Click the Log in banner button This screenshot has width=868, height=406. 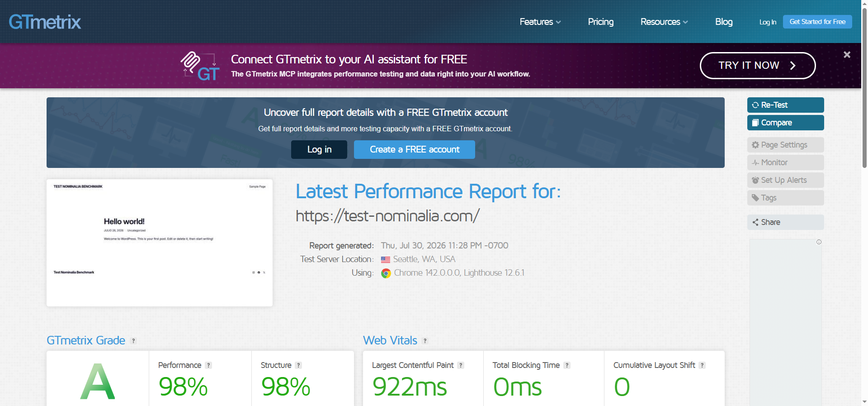point(319,149)
